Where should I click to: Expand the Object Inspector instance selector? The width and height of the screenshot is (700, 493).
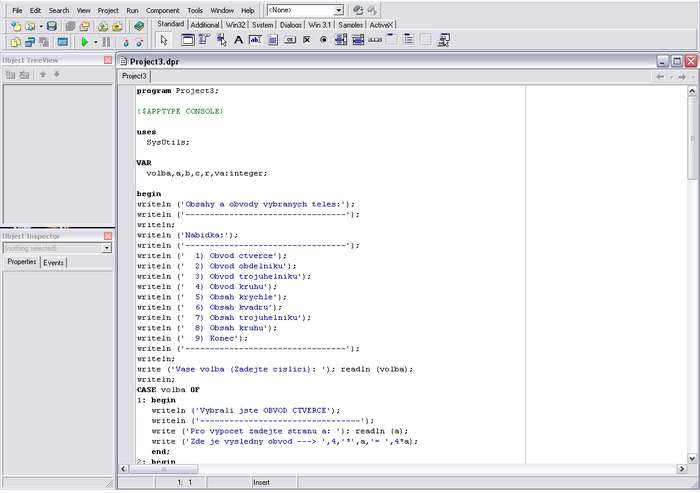[x=107, y=248]
